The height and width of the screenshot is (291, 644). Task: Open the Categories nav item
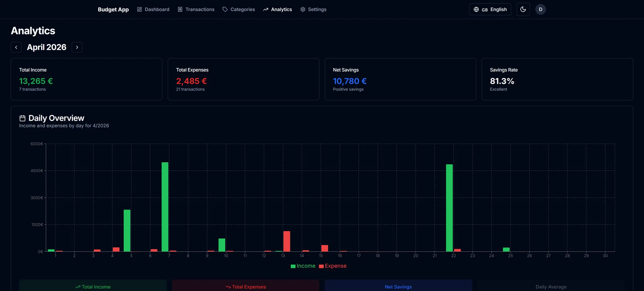239,9
